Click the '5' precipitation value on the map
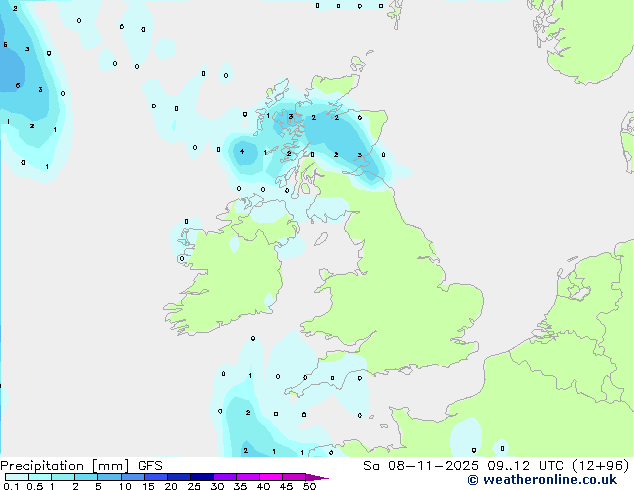The width and height of the screenshot is (634, 490). point(5,44)
